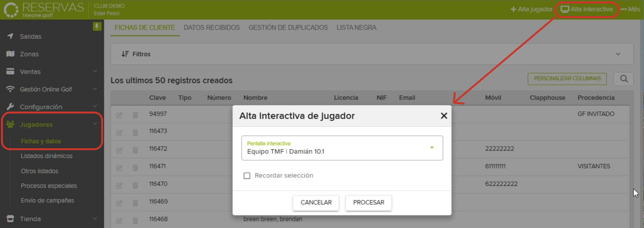The width and height of the screenshot is (644, 228).
Task: Switch to Datos recibidos tab
Action: coord(212,28)
